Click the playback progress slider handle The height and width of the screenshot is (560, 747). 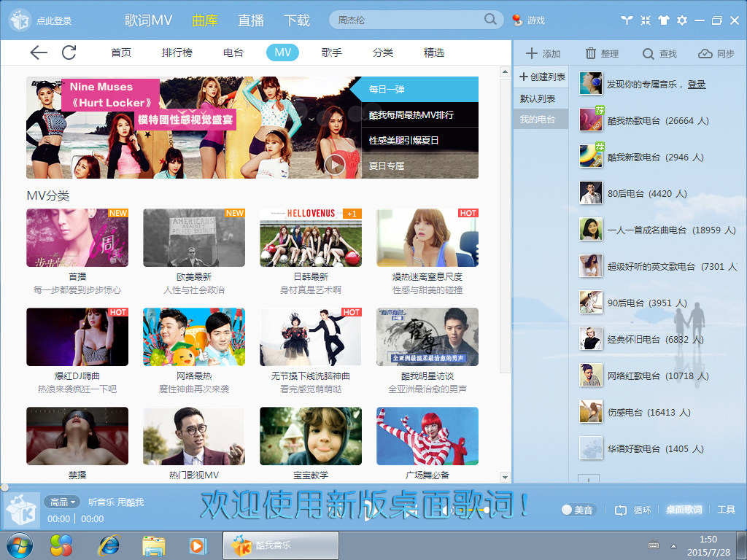4,487
